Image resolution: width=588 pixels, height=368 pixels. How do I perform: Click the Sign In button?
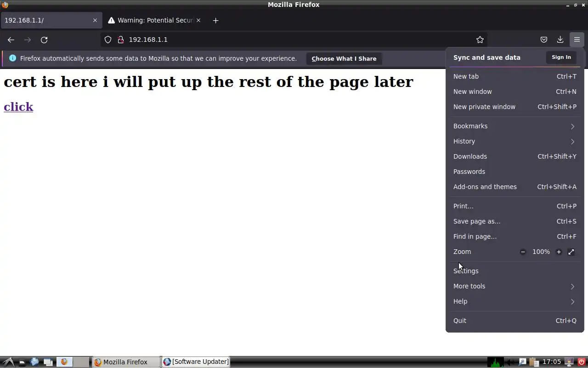coord(561,57)
